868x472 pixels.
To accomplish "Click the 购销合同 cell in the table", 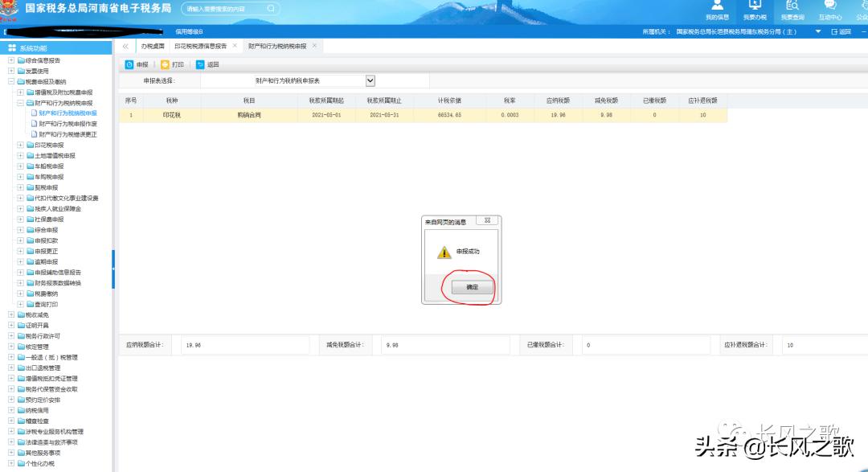I will pyautogui.click(x=249, y=115).
